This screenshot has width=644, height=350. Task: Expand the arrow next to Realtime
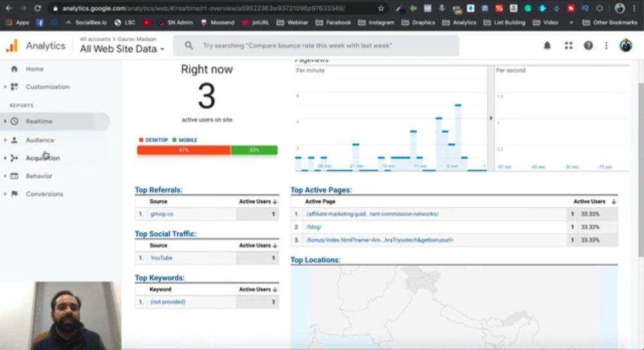[x=5, y=122]
